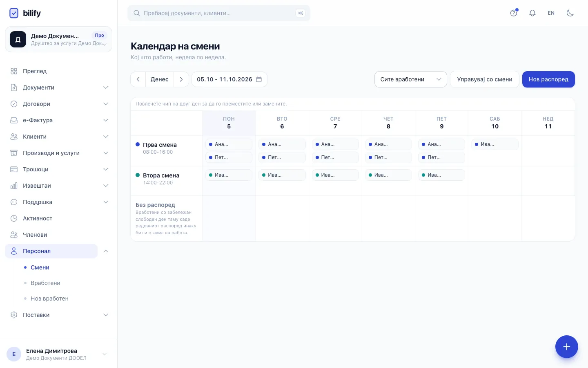The width and height of the screenshot is (588, 368).
Task: Select Пет chip on Tuesday first shift
Action: (282, 157)
